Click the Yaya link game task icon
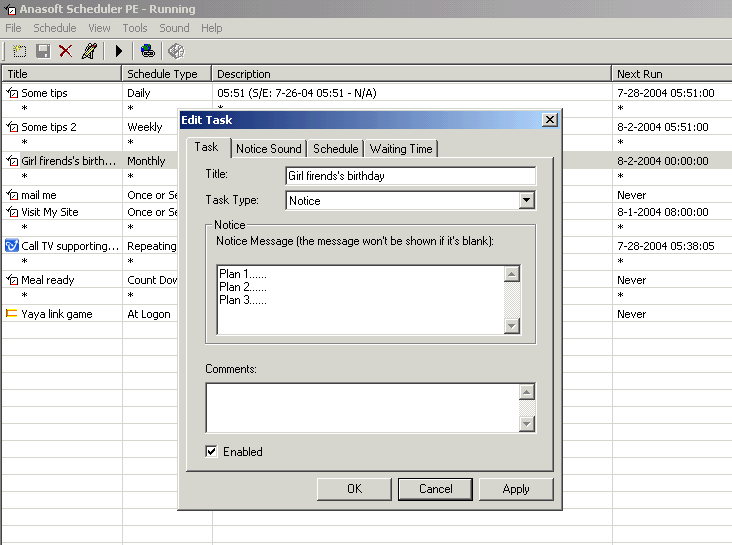The height and width of the screenshot is (545, 732). click(x=12, y=314)
